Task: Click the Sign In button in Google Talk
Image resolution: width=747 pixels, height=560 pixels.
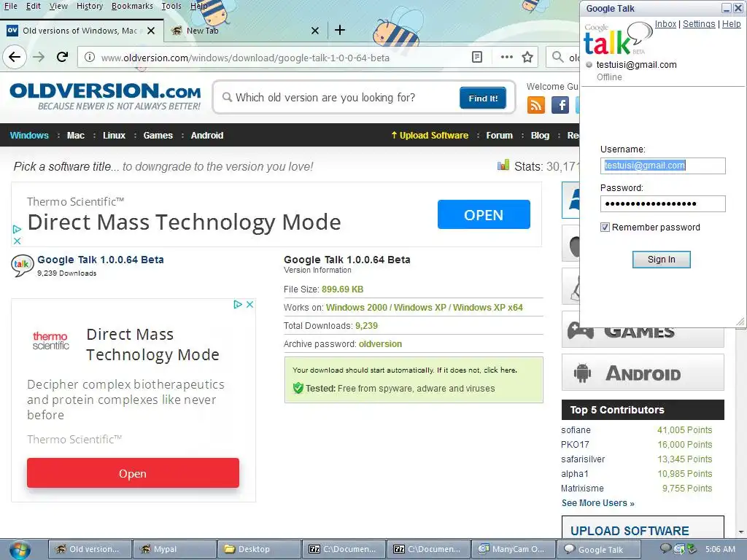Action: [661, 260]
